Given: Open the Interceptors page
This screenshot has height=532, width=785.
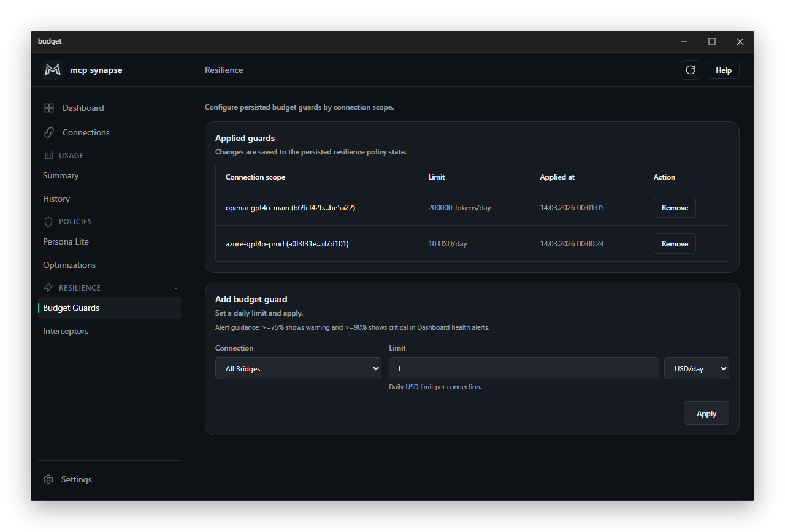Looking at the screenshot, I should (x=65, y=330).
